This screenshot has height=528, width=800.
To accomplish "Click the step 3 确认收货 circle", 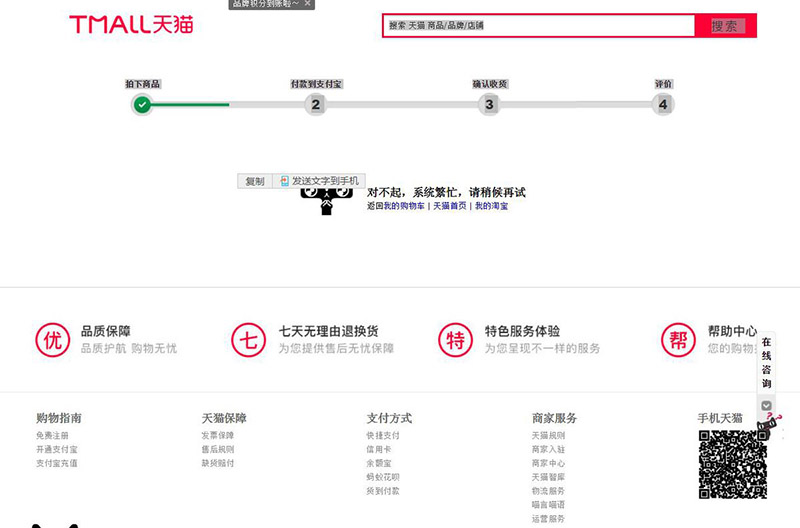I will (489, 104).
